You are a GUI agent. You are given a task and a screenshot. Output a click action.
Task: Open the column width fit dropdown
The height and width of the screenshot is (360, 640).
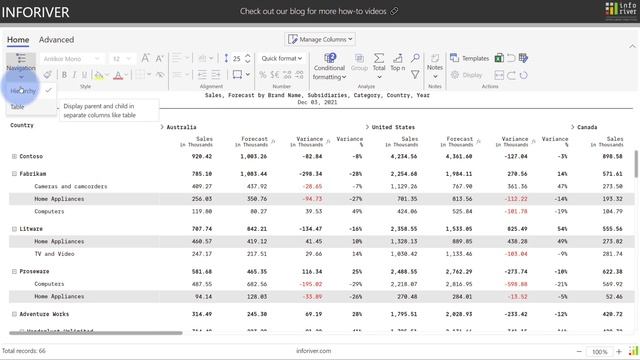coord(241,75)
